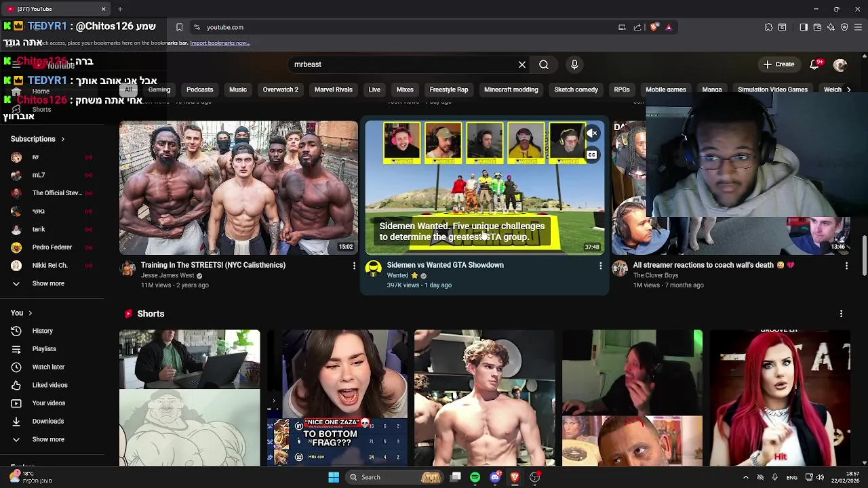Open Brave VPN shield icon

[x=844, y=27]
